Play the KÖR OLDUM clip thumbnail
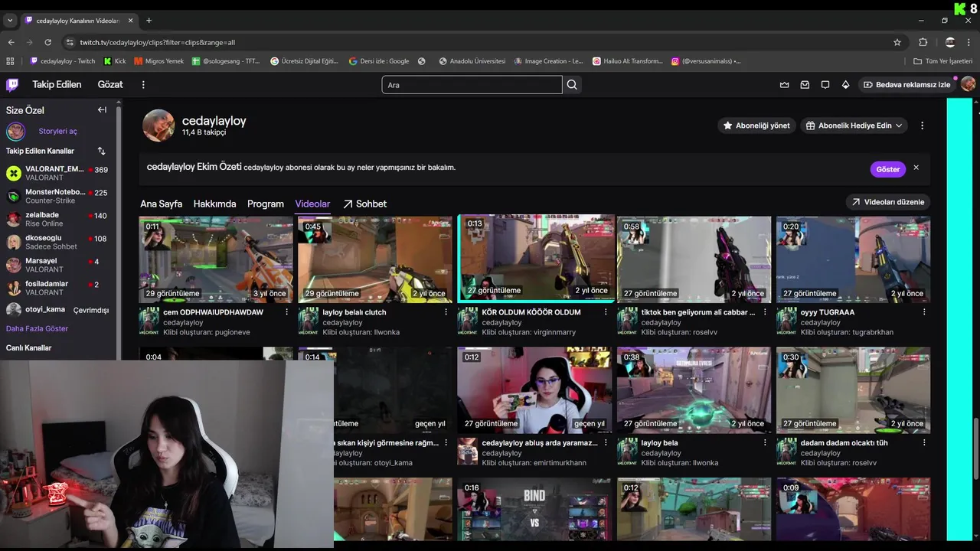 536,259
